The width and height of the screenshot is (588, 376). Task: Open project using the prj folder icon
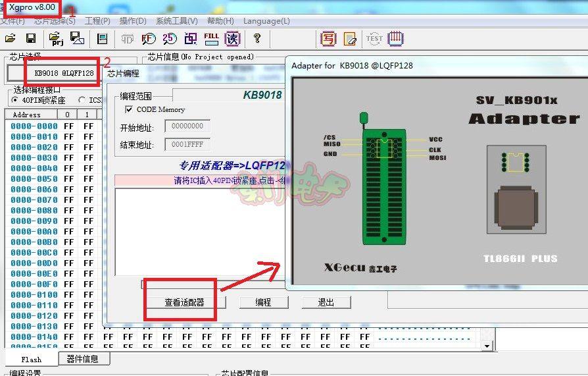[x=56, y=38]
